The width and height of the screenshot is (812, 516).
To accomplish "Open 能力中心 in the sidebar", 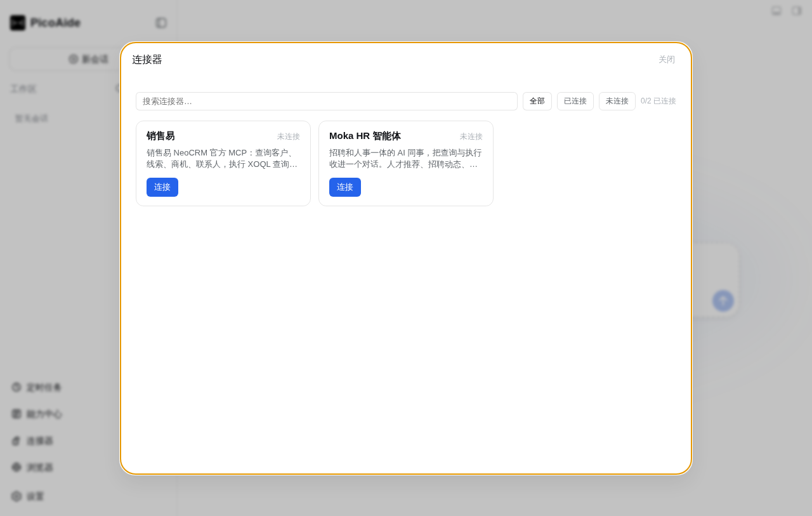I will (x=44, y=414).
